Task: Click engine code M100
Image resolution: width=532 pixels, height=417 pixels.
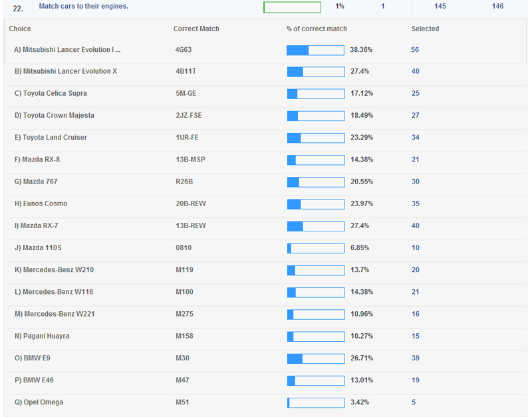Action: point(184,292)
